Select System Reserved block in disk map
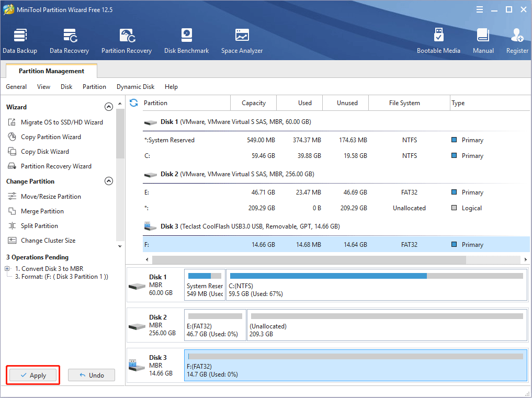Image resolution: width=532 pixels, height=398 pixels. coord(205,285)
